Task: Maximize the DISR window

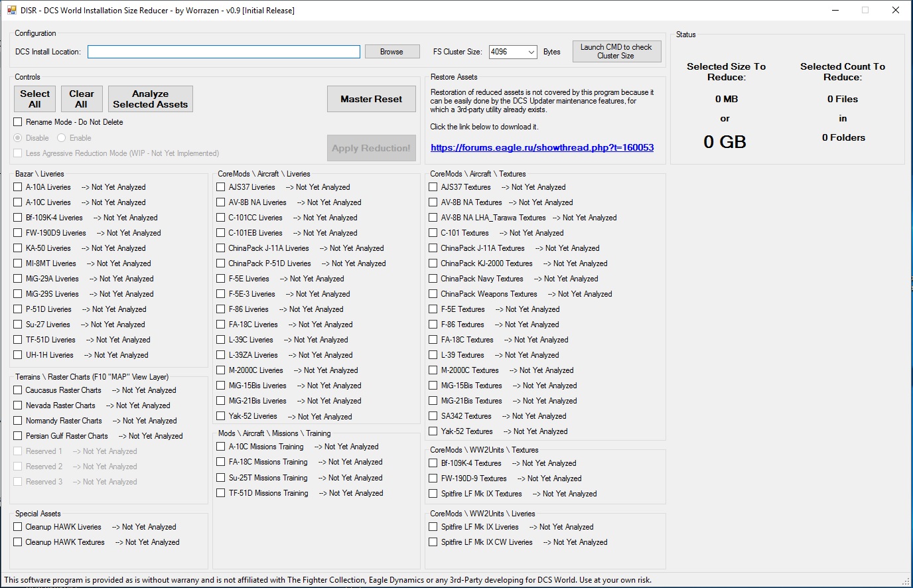Action: pos(865,10)
